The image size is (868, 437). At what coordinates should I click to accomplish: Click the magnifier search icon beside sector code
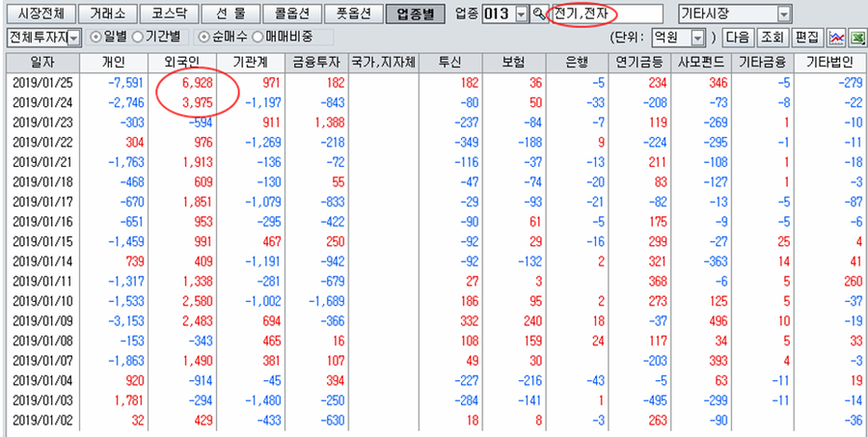coord(538,14)
